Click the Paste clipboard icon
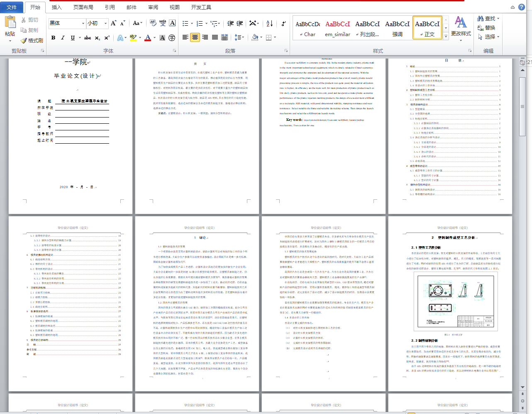Image resolution: width=532 pixels, height=414 pixels. pos(10,22)
